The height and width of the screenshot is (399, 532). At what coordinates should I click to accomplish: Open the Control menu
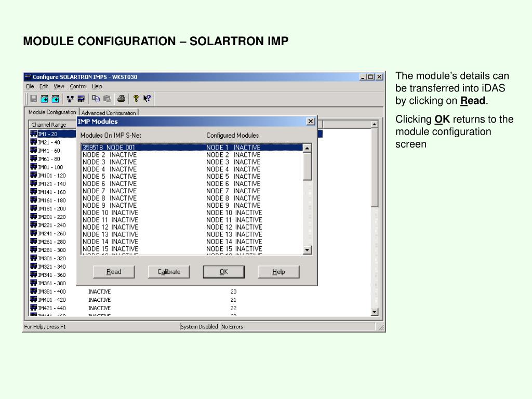78,87
